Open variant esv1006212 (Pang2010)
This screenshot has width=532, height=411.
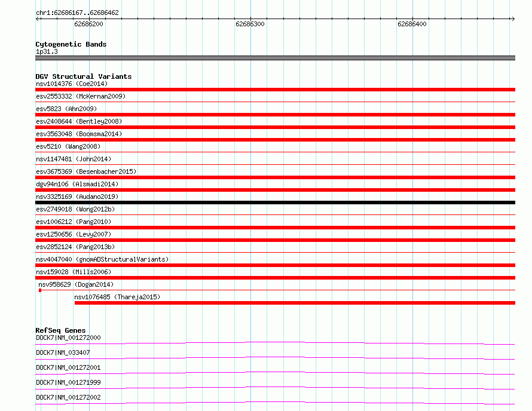(x=74, y=222)
